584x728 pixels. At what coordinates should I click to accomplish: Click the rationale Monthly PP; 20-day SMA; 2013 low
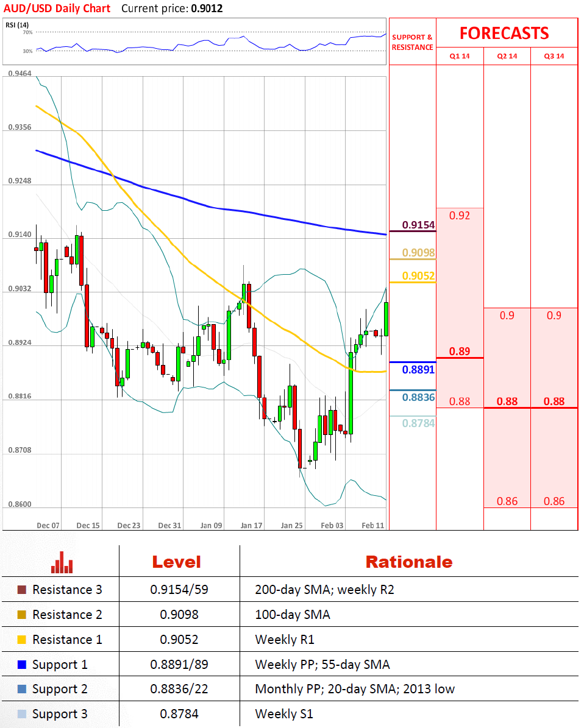pos(355,690)
